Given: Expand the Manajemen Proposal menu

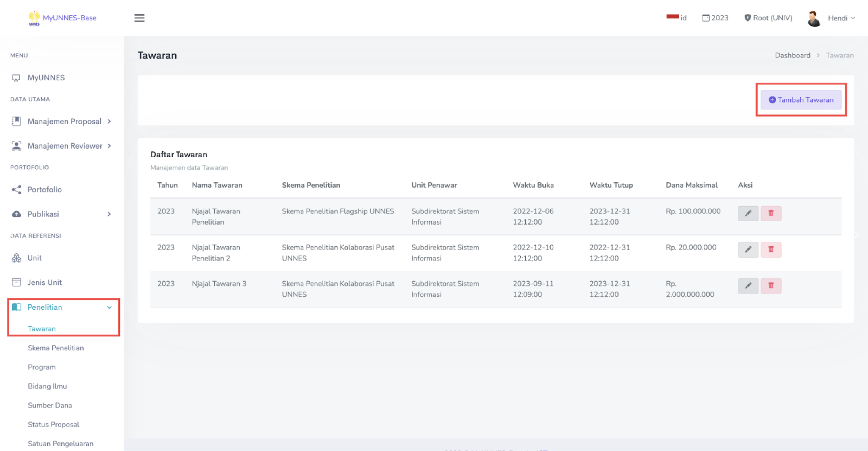Looking at the screenshot, I should pyautogui.click(x=64, y=121).
